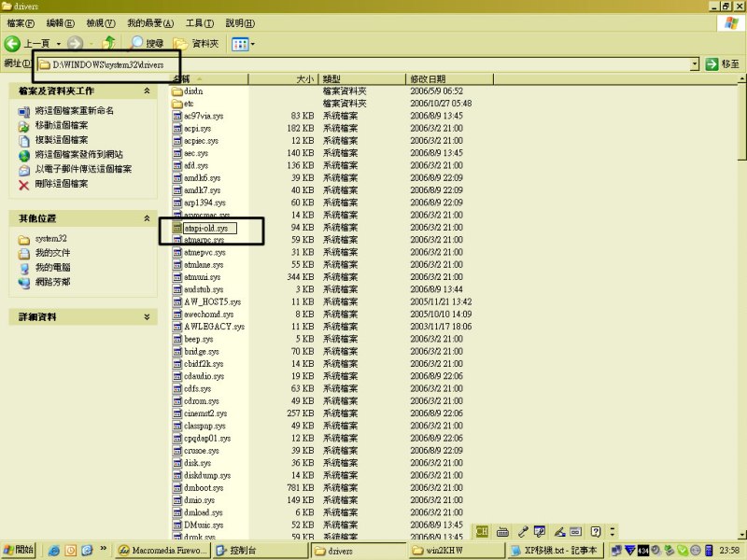Image resolution: width=747 pixels, height=560 pixels.
Task: Select the acpiec.sys file icon
Action: [x=177, y=141]
